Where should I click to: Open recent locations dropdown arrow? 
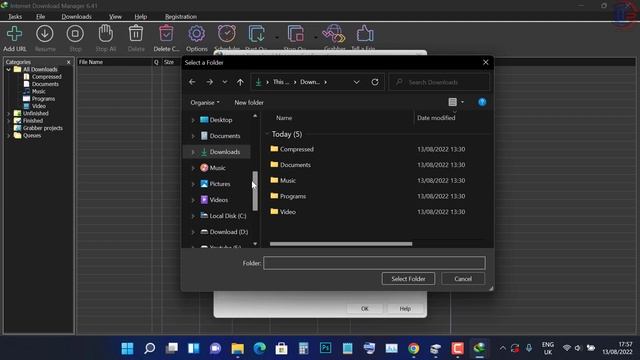click(224, 82)
